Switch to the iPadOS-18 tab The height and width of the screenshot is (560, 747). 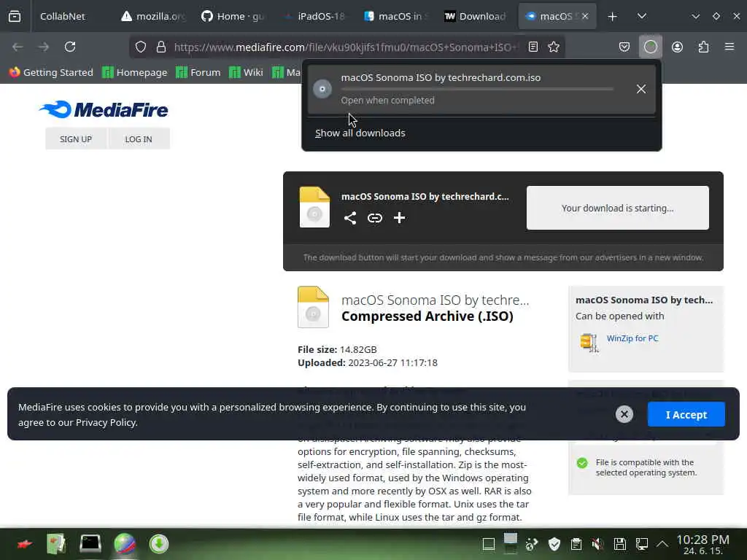[315, 16]
